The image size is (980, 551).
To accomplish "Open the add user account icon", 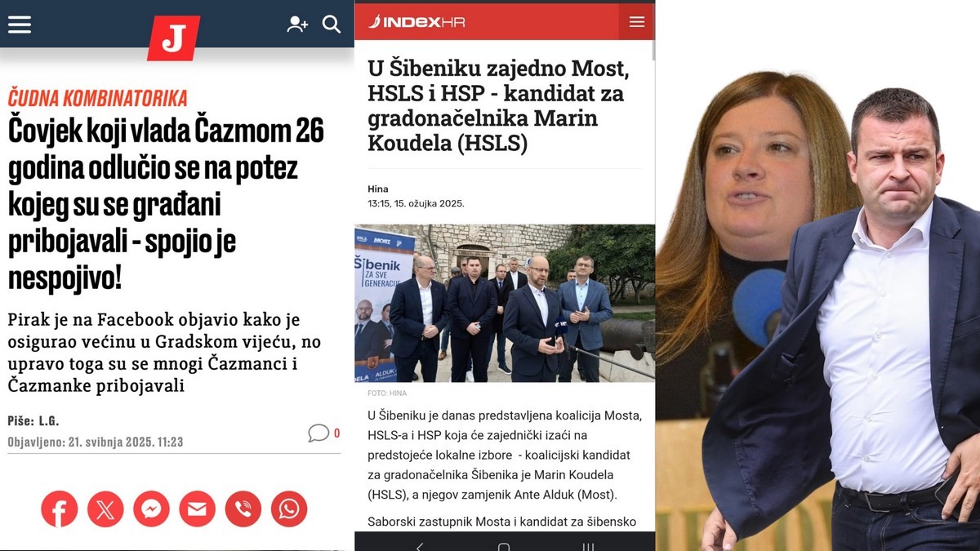I will pyautogui.click(x=297, y=24).
